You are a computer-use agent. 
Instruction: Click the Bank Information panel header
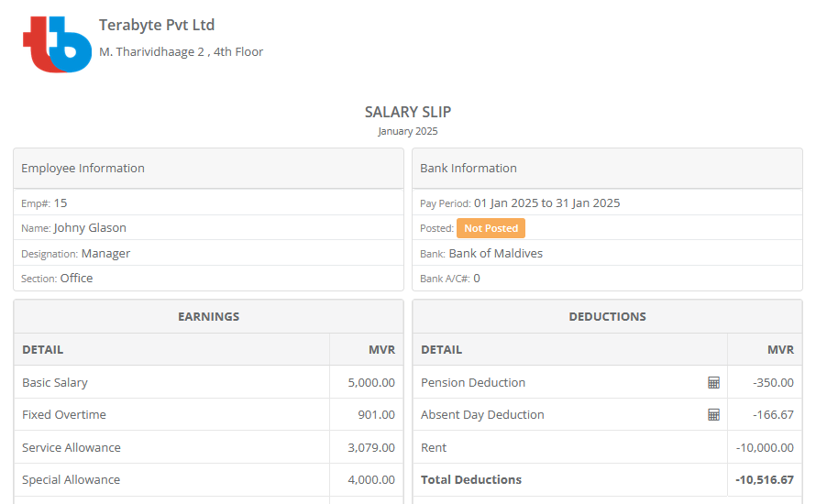[x=607, y=169]
